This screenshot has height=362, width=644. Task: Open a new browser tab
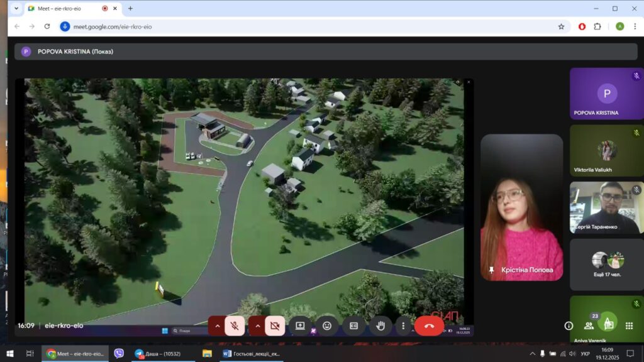pos(130,8)
